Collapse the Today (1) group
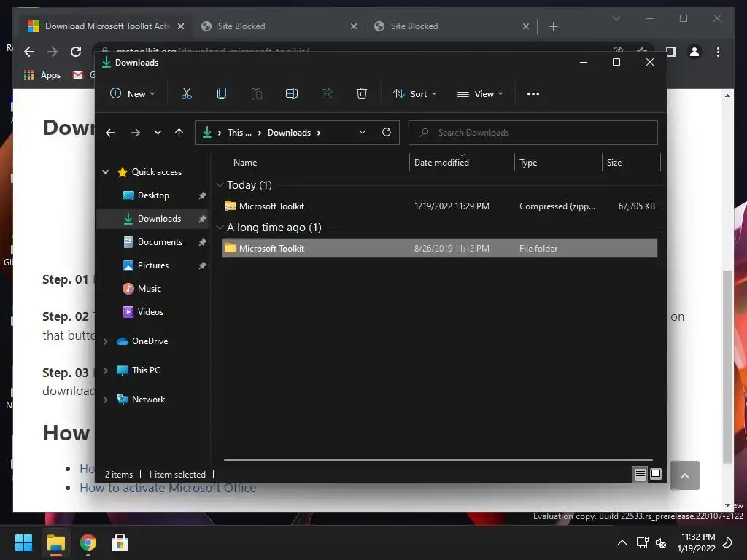The image size is (747, 560). pyautogui.click(x=220, y=184)
